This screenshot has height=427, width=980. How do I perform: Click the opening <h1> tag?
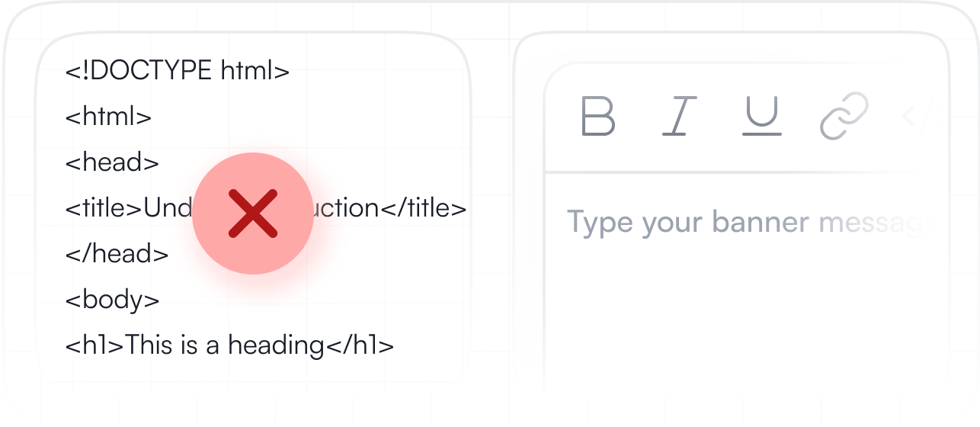click(94, 345)
